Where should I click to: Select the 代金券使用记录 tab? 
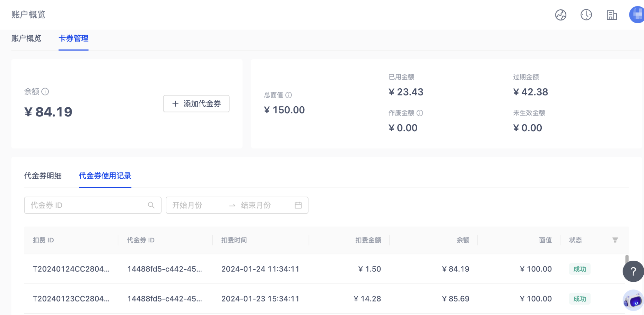tap(105, 176)
